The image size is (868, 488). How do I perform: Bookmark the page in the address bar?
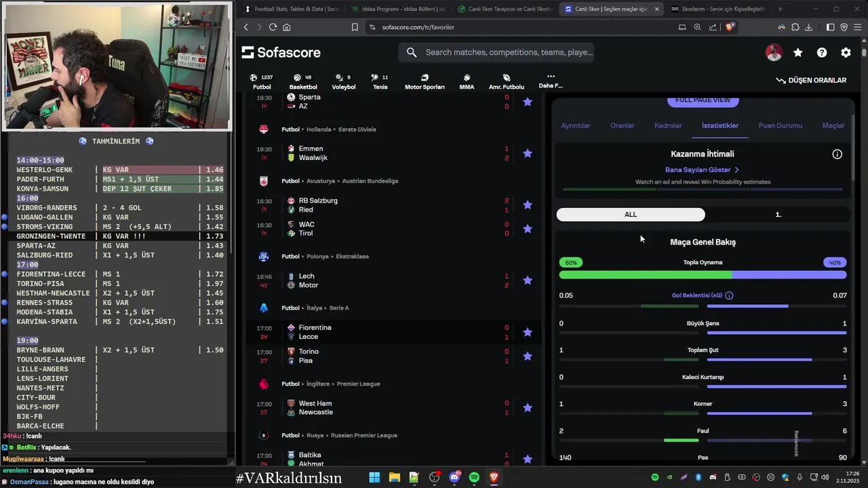tap(355, 27)
